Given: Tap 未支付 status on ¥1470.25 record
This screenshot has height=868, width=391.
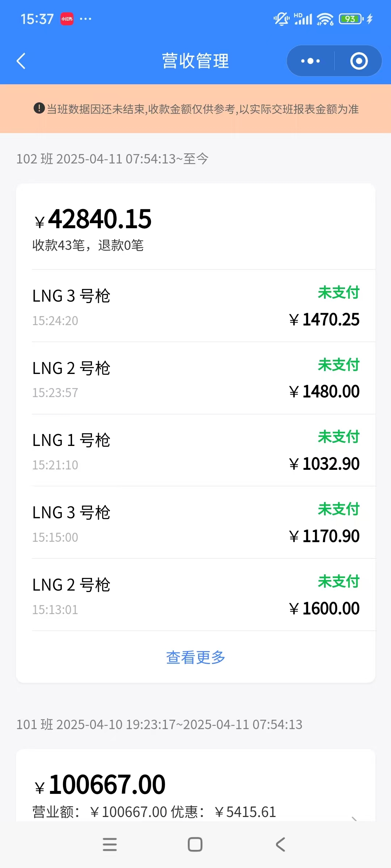Looking at the screenshot, I should (339, 293).
